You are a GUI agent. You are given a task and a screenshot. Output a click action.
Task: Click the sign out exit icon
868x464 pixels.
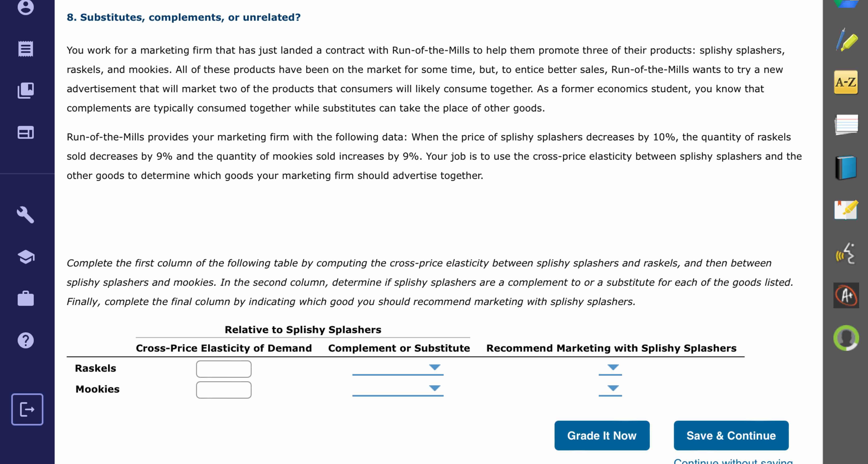[x=27, y=409]
